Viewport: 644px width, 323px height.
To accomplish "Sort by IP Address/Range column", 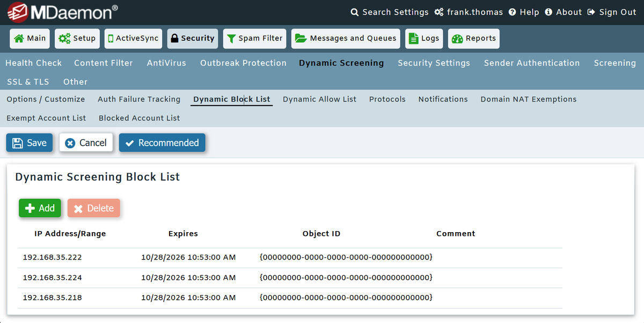I will (x=70, y=234).
